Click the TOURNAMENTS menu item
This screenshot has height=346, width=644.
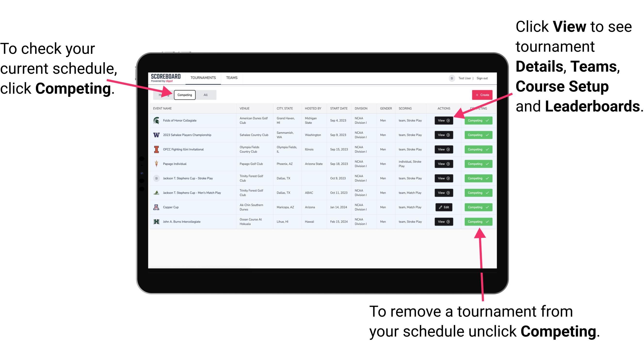pyautogui.click(x=203, y=78)
